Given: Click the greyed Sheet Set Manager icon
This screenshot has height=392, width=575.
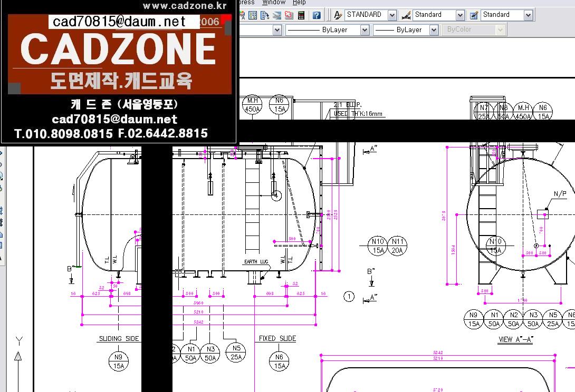Looking at the screenshot, I should click(x=277, y=15).
